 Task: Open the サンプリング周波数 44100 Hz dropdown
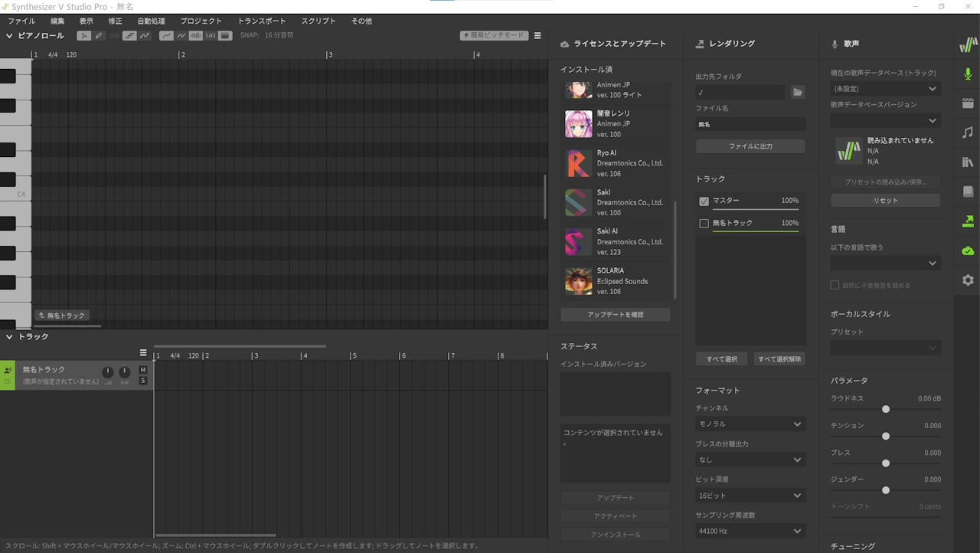tap(750, 531)
